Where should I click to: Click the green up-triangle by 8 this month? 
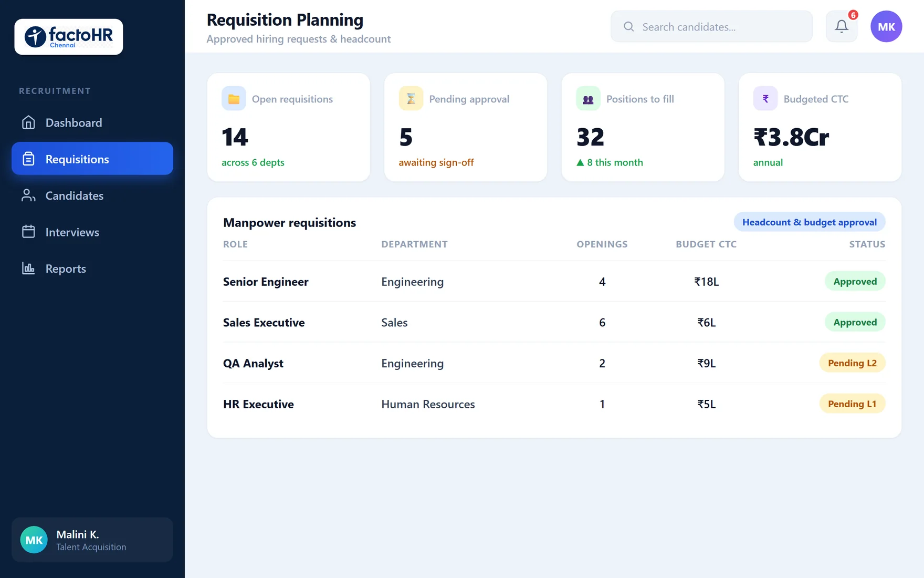[x=580, y=163]
